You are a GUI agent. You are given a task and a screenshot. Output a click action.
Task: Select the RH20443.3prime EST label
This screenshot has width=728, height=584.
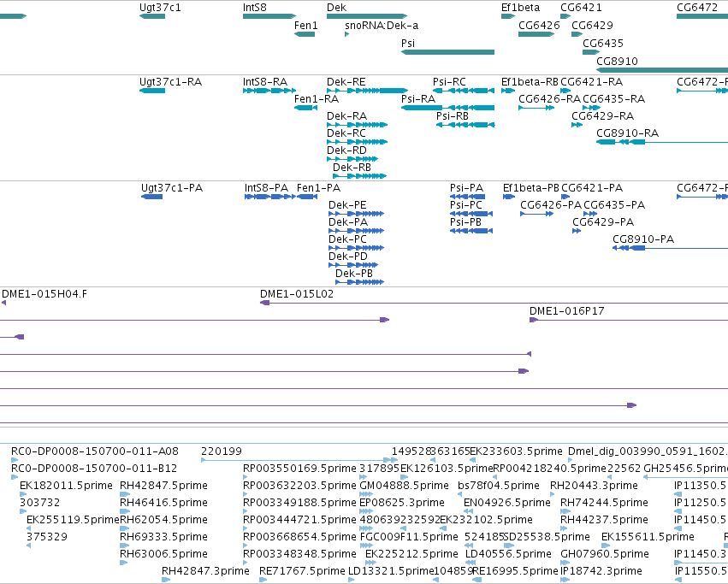tap(594, 485)
